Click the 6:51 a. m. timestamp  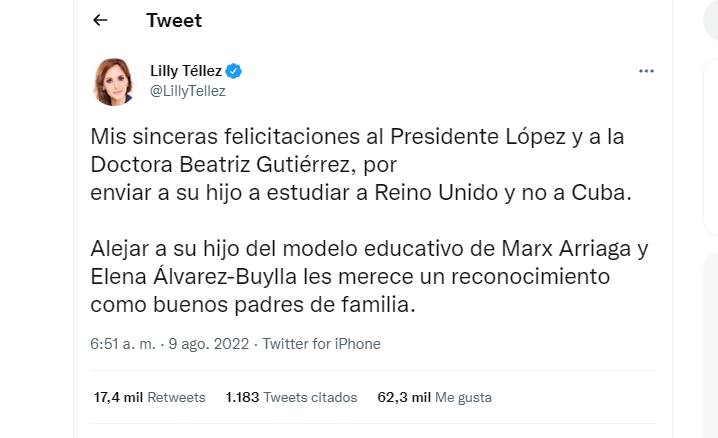[x=123, y=344]
